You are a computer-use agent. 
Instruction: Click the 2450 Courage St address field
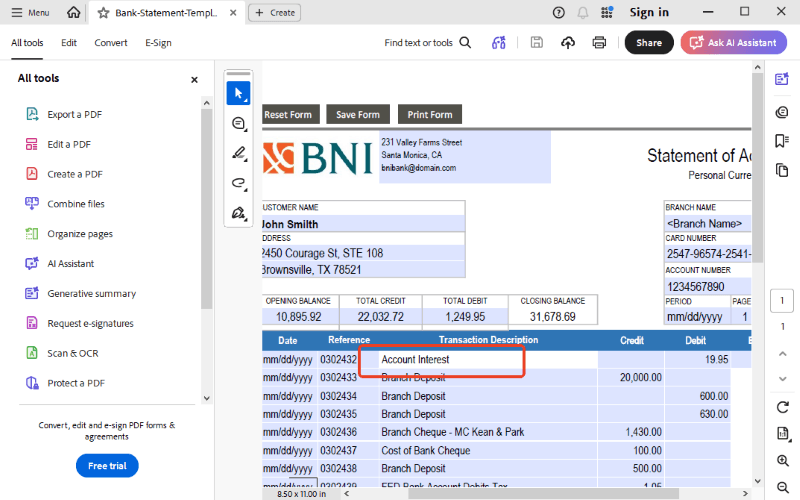363,253
